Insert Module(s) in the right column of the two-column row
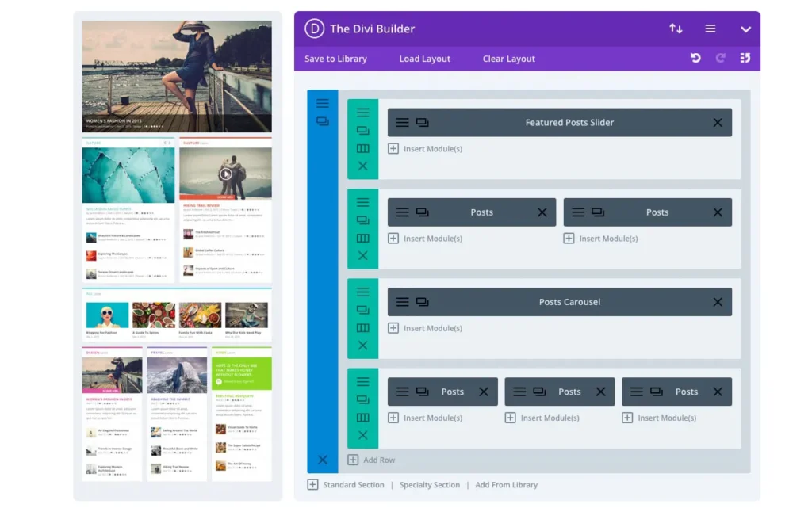812x508 pixels. click(601, 239)
